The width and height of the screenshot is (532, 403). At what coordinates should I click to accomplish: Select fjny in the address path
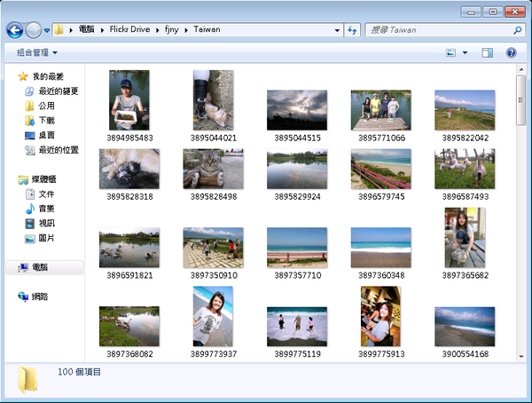pyautogui.click(x=172, y=29)
